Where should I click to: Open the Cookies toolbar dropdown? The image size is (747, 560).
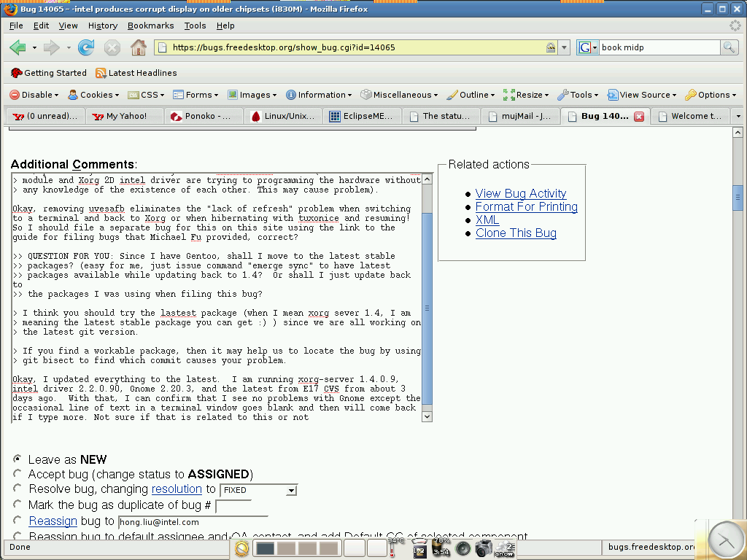(94, 95)
